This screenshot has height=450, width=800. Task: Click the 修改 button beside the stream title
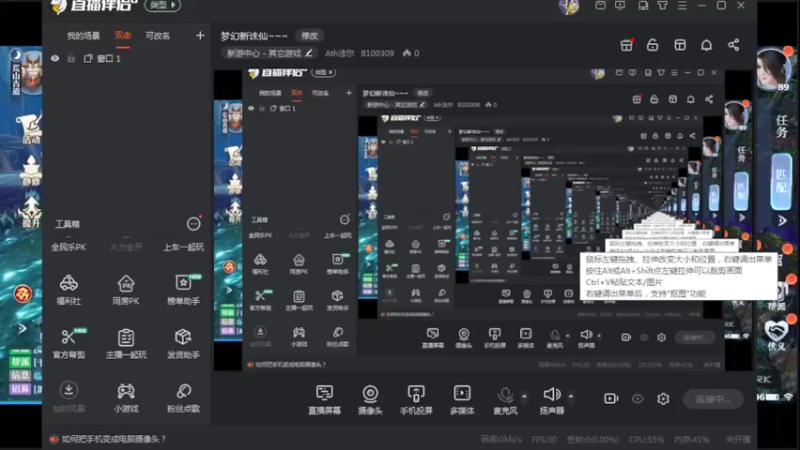tap(309, 36)
